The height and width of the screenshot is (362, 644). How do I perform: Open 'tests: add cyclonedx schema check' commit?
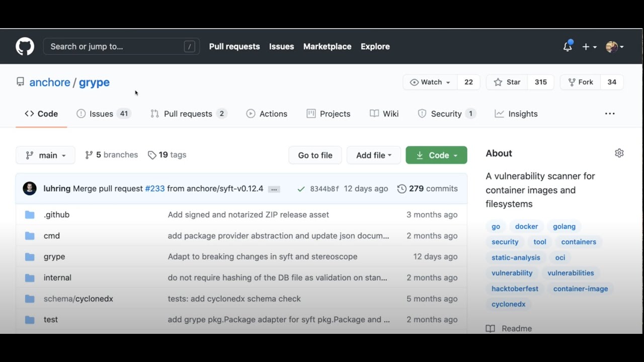point(234,299)
